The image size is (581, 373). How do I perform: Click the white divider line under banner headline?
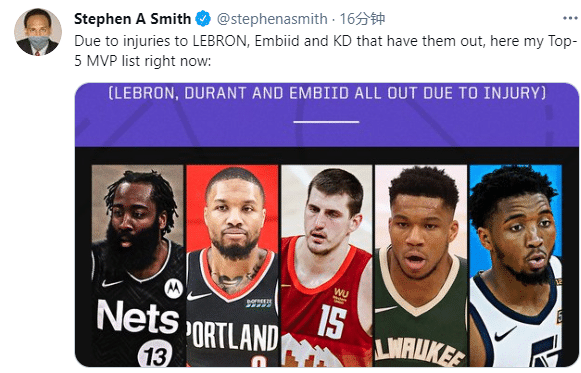pyautogui.click(x=326, y=121)
